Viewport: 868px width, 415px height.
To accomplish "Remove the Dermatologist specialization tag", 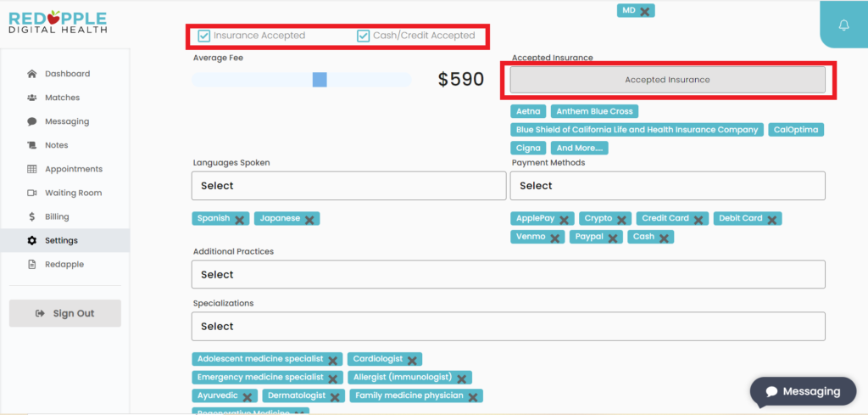I will [x=335, y=396].
